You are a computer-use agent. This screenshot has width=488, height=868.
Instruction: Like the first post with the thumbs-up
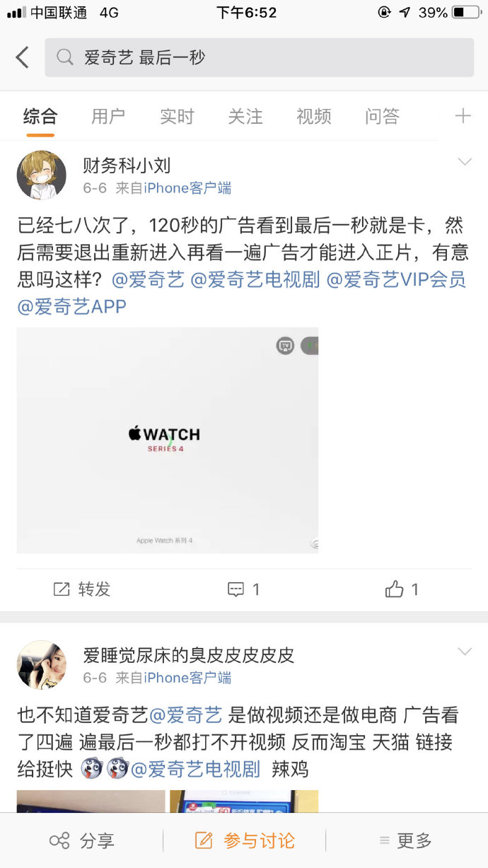pyautogui.click(x=402, y=589)
